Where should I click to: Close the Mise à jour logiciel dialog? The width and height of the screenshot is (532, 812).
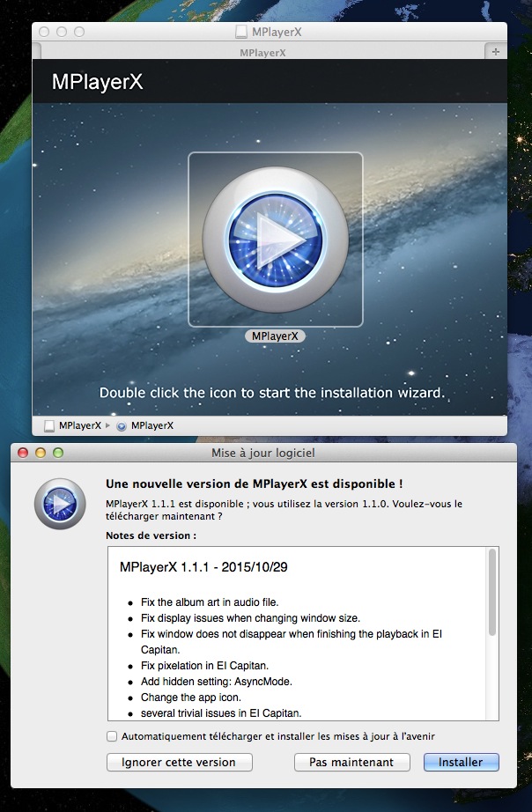click(x=23, y=454)
